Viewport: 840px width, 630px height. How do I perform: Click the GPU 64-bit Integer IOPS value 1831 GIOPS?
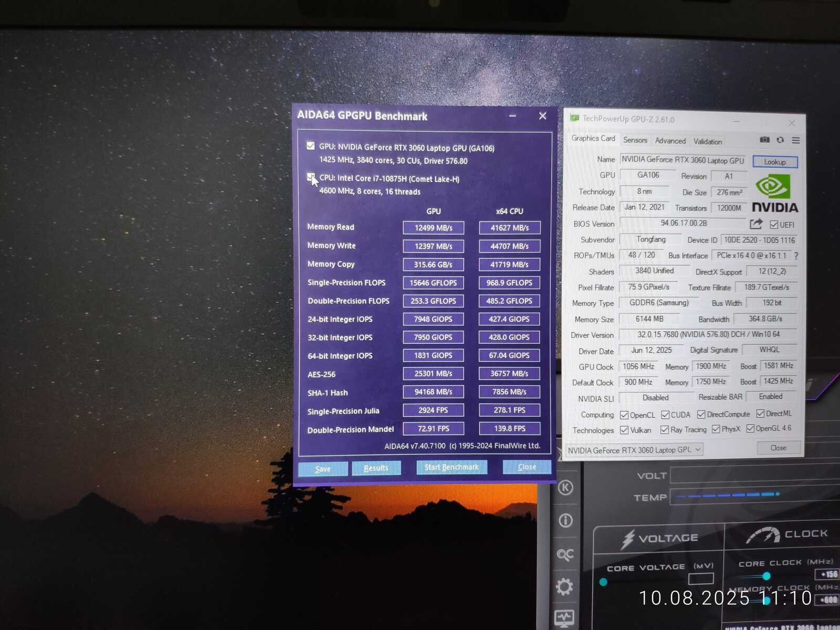pyautogui.click(x=434, y=355)
